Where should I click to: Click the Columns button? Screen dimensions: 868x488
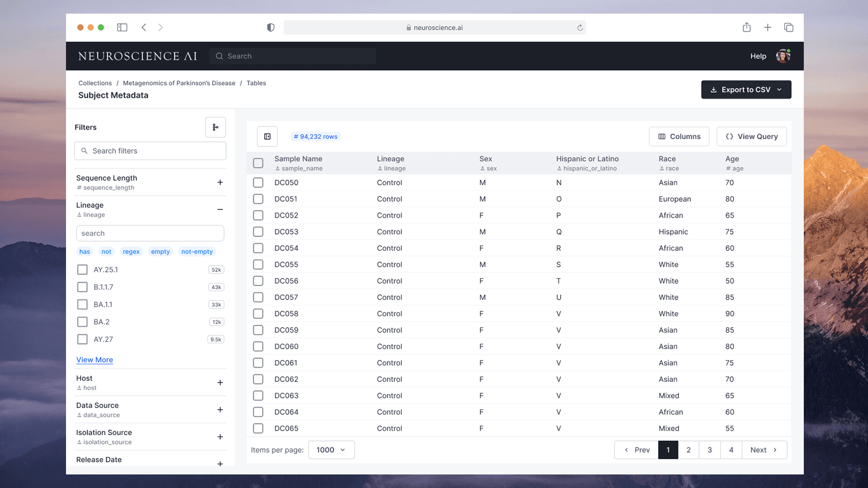(679, 136)
